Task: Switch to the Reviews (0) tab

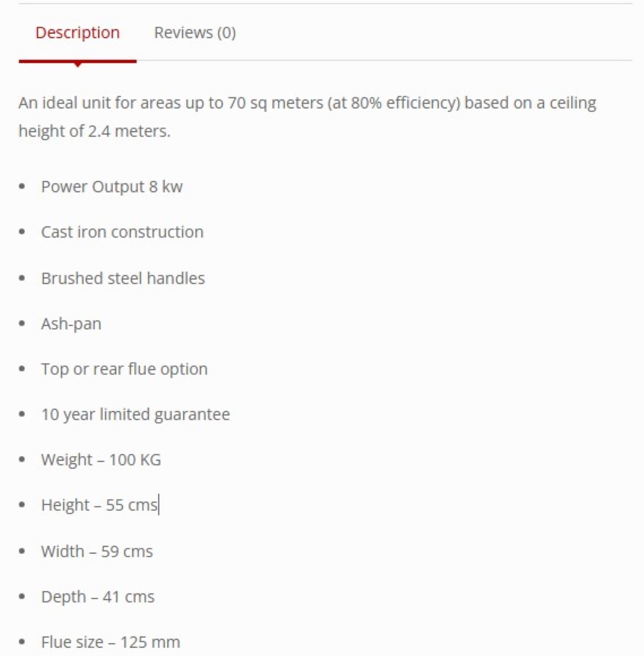Action: (x=195, y=33)
